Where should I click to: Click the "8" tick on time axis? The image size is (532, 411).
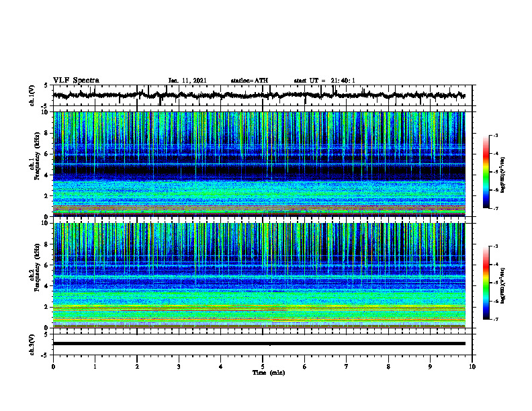pyautogui.click(x=388, y=367)
